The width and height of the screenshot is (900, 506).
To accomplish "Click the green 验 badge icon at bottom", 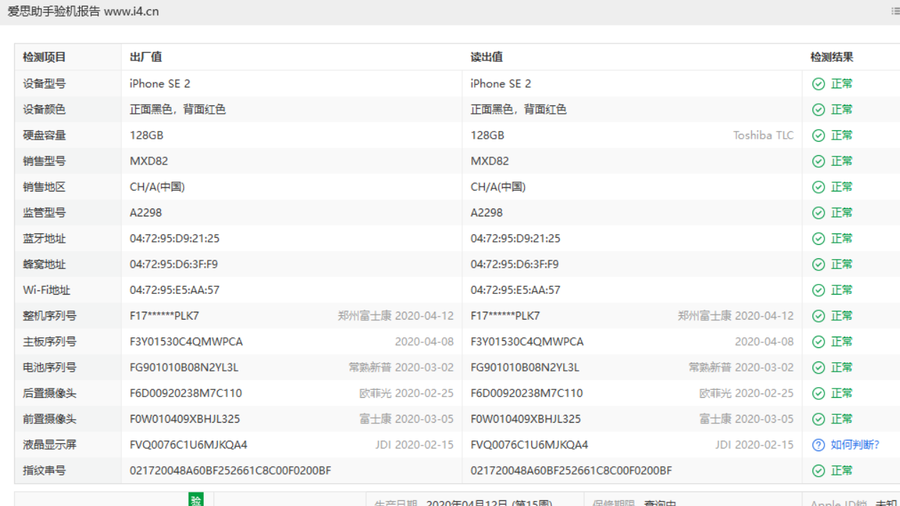I will 196,500.
